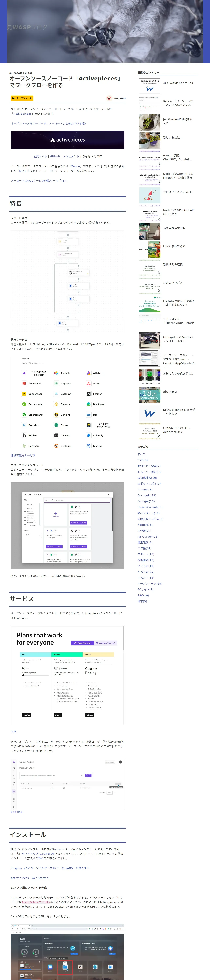Click the template search field
The image size is (210, 980).
[x=77, y=500]
